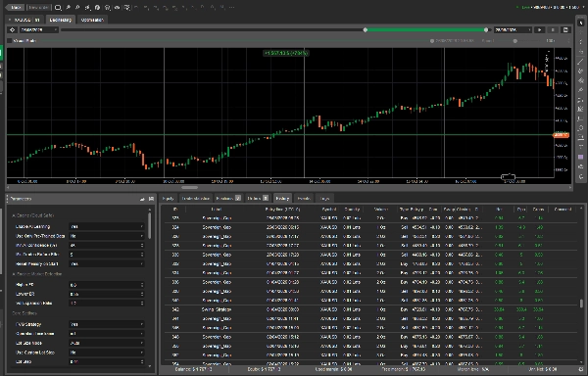
Task: Click the right handle of date range slider
Action: pyautogui.click(x=486, y=30)
